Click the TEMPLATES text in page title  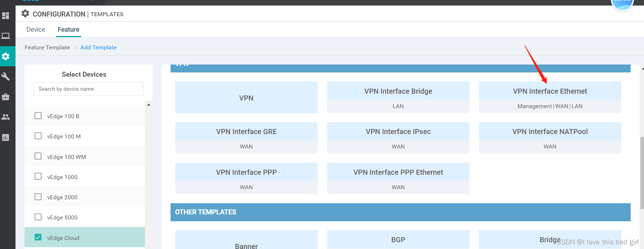[x=107, y=14]
